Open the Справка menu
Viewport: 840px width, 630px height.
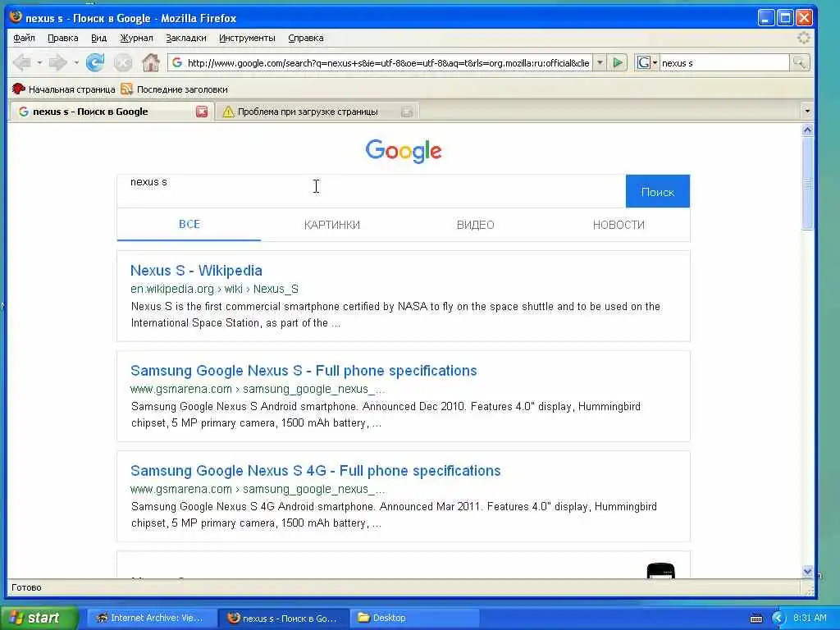[x=306, y=38]
